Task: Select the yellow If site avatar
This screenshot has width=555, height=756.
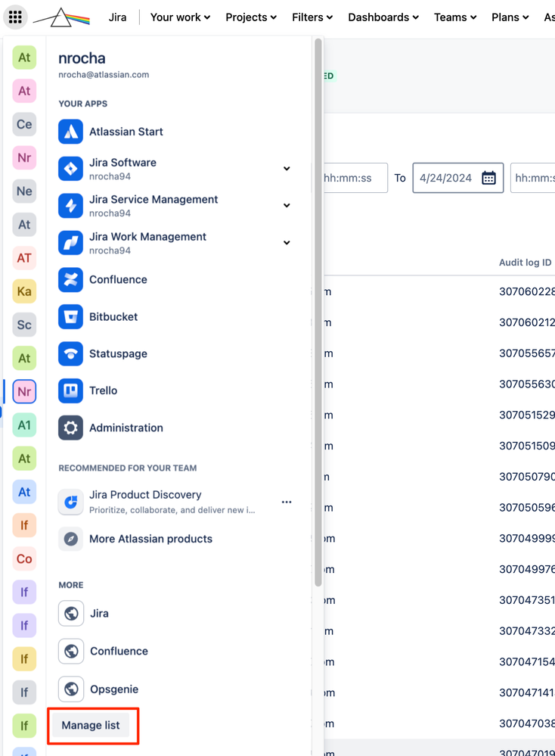Action: (x=24, y=659)
